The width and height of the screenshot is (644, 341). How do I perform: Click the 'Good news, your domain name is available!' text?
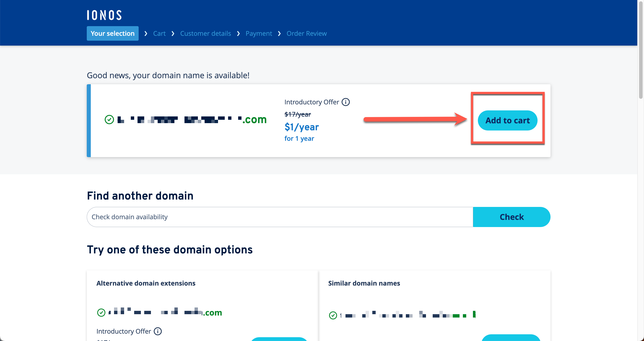168,75
